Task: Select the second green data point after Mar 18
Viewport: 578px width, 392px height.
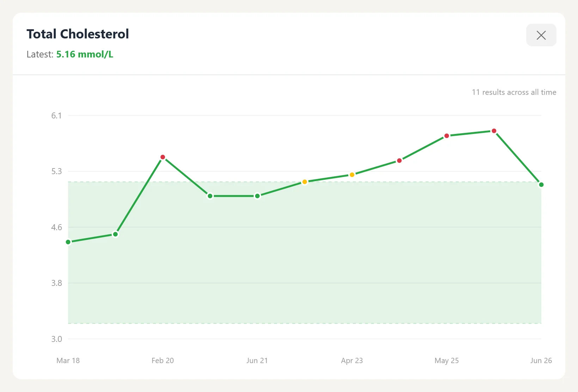Action: 115,234
